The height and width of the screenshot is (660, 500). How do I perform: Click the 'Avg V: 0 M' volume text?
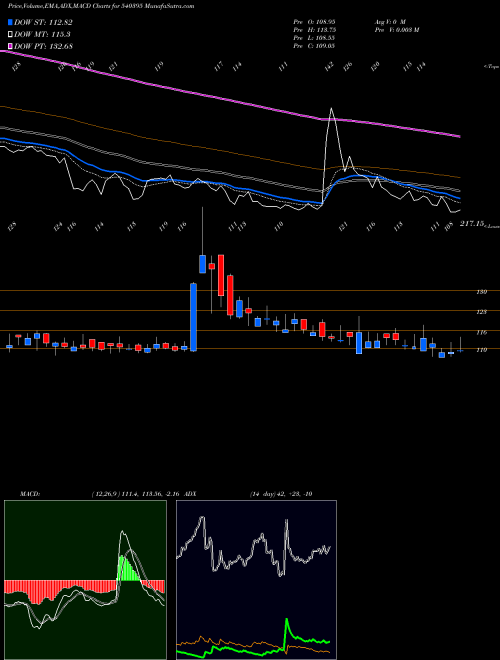click(x=389, y=22)
